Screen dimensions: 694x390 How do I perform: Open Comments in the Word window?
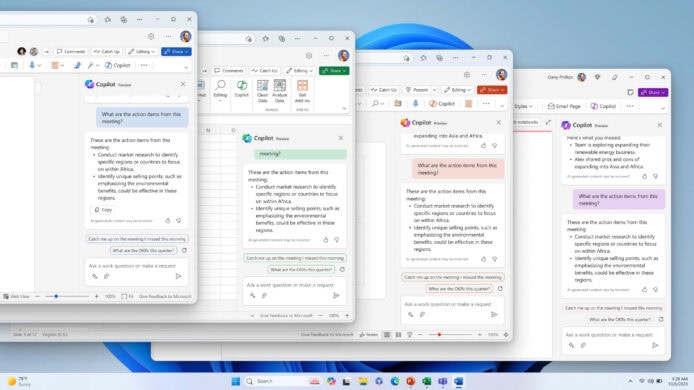72,52
